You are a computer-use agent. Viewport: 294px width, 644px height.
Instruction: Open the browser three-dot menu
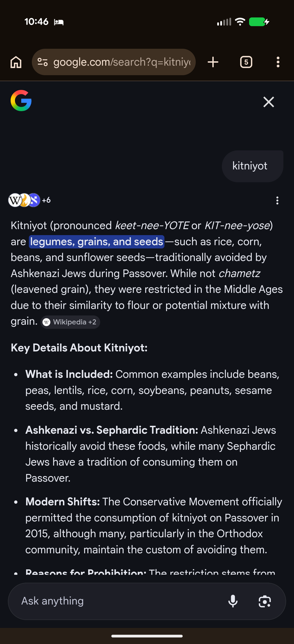coord(278,62)
